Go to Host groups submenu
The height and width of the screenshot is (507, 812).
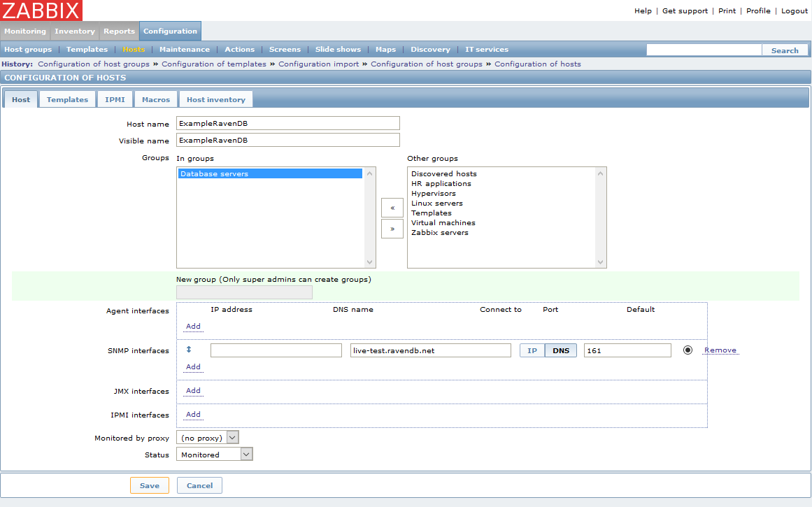coord(28,49)
